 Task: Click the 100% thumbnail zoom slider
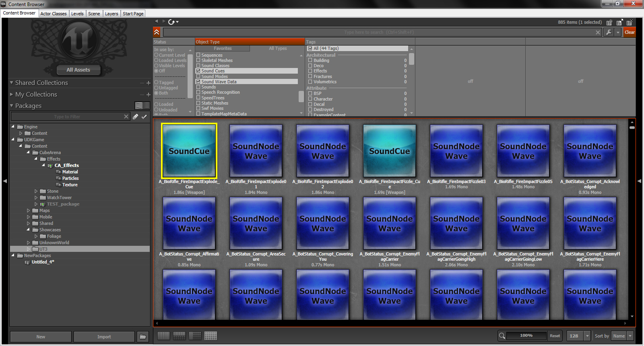[x=526, y=336]
